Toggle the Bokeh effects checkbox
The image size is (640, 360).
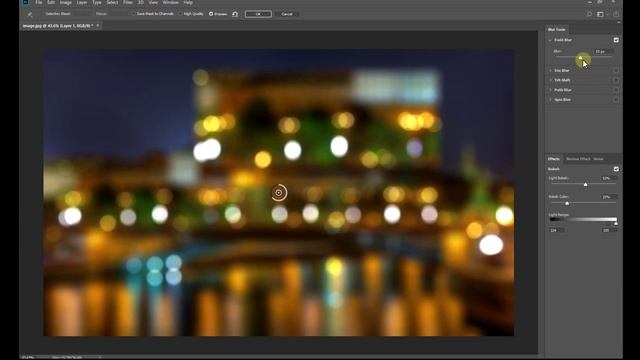click(x=616, y=169)
